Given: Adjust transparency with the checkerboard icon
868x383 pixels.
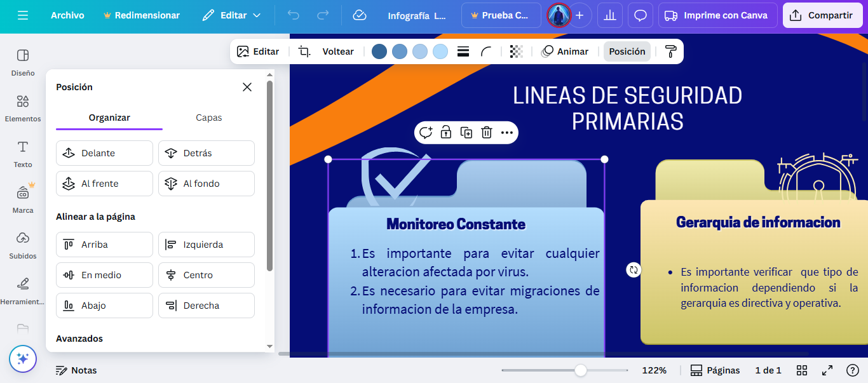Looking at the screenshot, I should [516, 51].
